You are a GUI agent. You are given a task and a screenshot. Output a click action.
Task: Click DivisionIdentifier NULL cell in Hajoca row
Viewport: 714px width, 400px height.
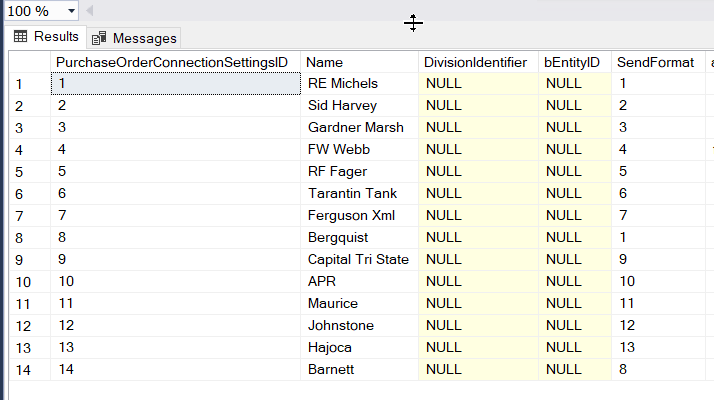point(478,347)
